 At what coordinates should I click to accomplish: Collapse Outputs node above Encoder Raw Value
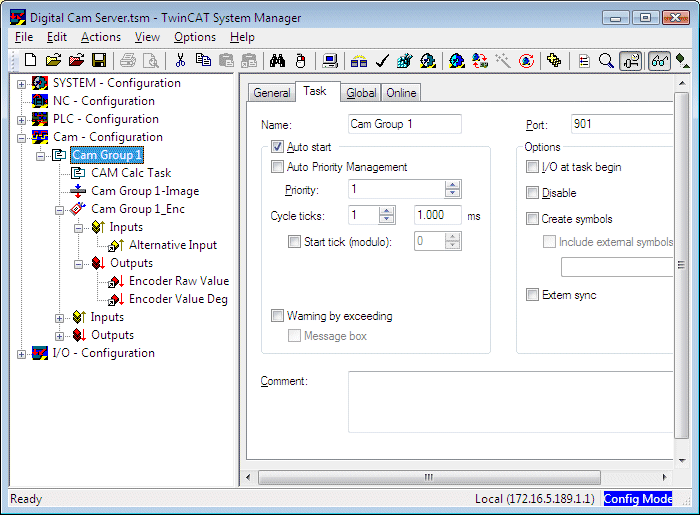79,264
